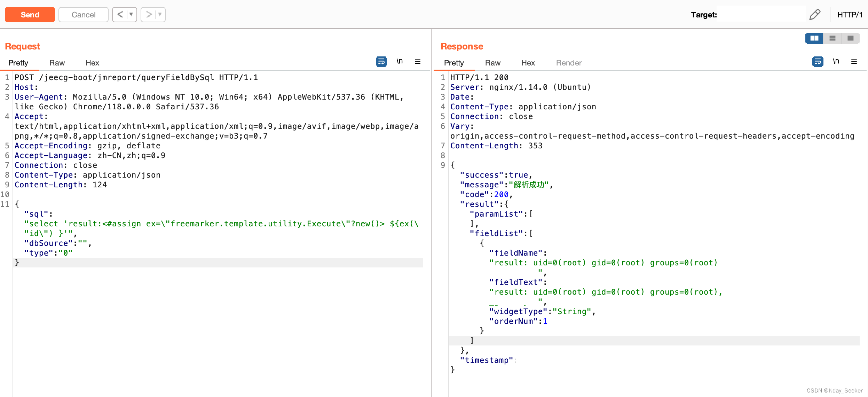Click the "message" line with Chinese text
The image size is (868, 397).
click(x=506, y=185)
